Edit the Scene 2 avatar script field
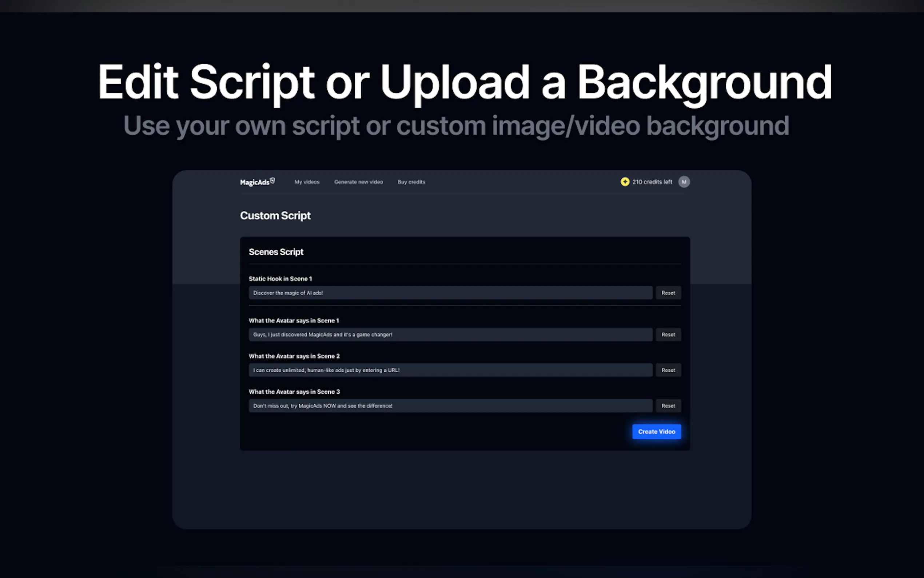Viewport: 924px width, 578px height. coord(450,370)
